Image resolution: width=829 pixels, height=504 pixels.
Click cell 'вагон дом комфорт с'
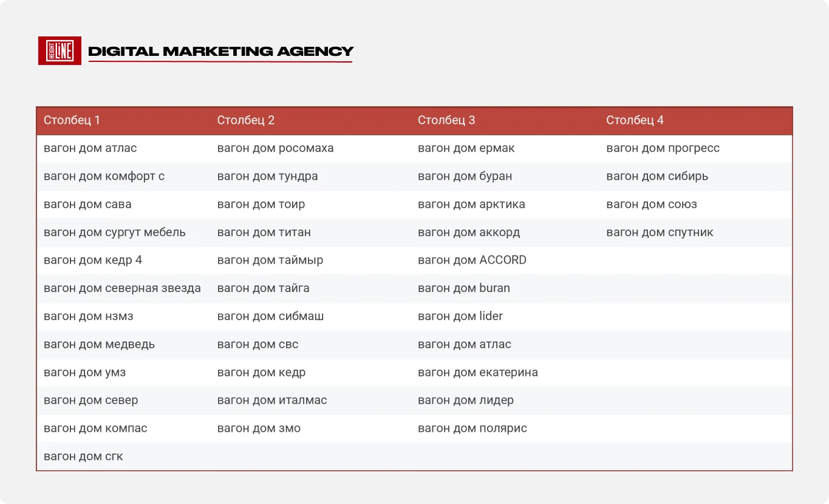104,176
